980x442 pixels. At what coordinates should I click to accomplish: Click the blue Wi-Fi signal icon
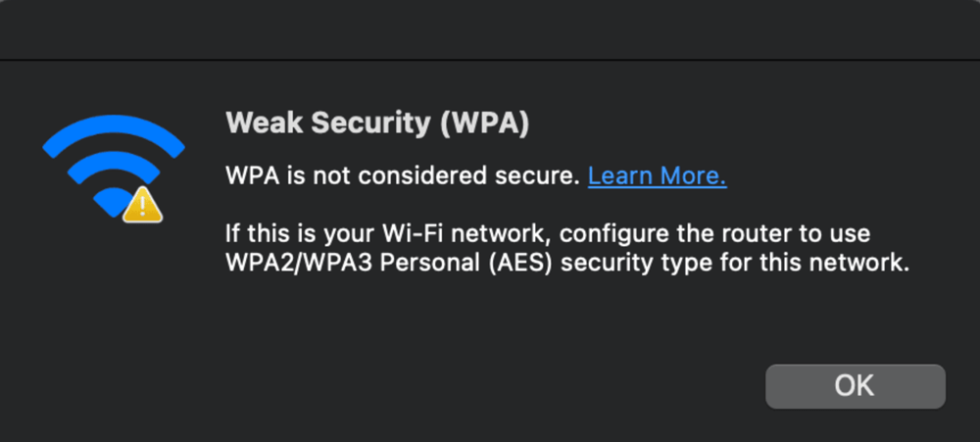click(x=108, y=167)
